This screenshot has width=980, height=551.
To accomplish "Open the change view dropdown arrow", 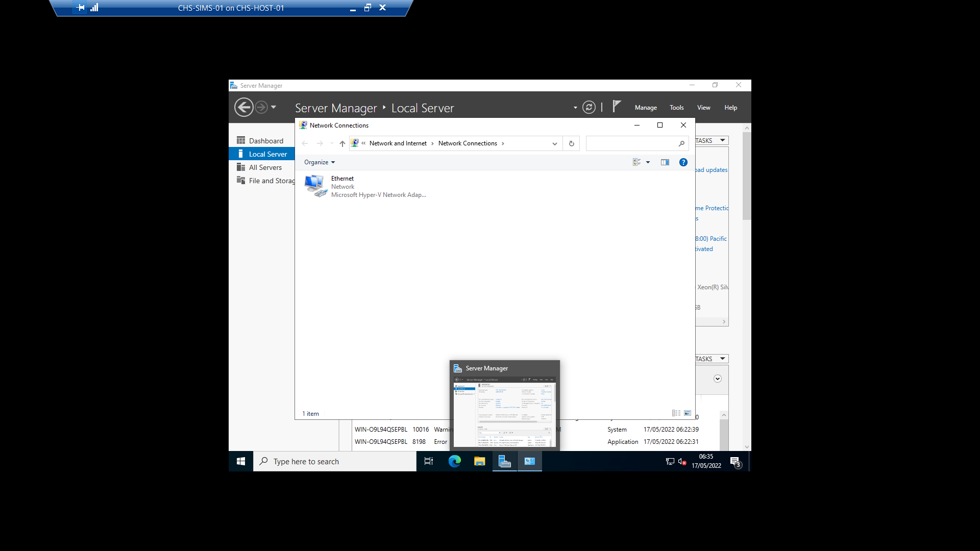I will point(648,162).
